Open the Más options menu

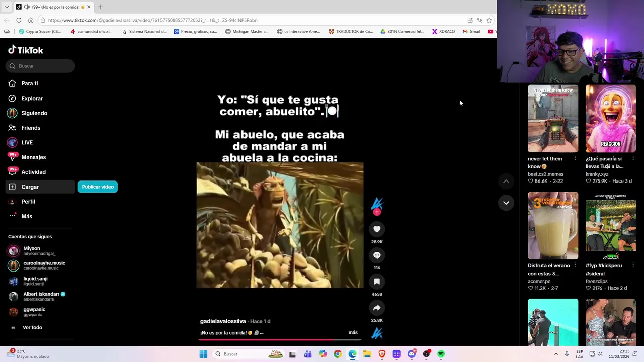click(x=27, y=216)
